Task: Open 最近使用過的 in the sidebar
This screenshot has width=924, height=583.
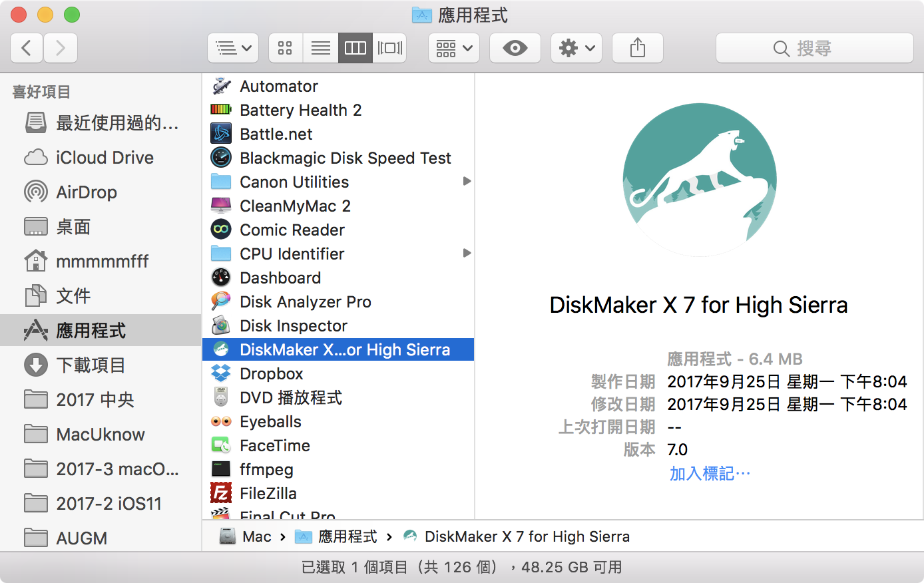Action: pos(101,123)
